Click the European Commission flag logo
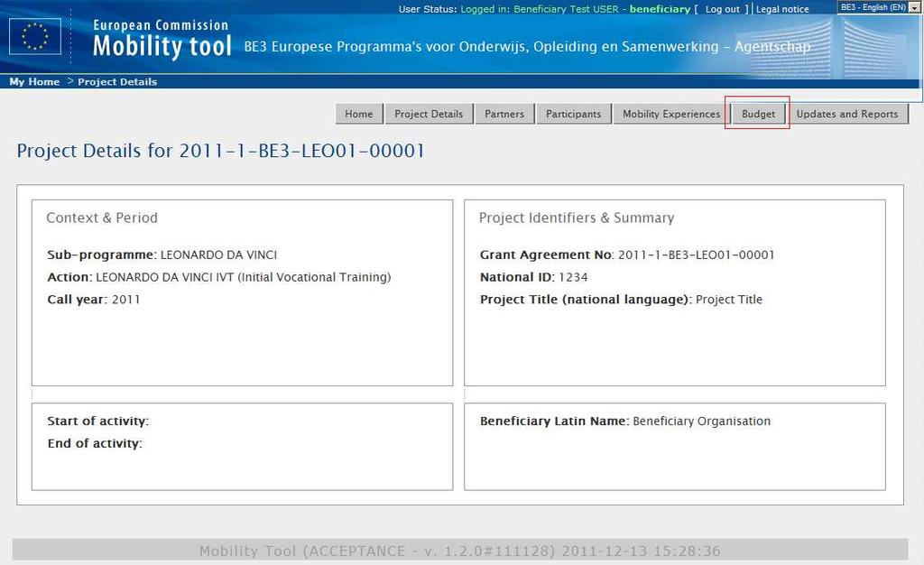 (x=35, y=36)
